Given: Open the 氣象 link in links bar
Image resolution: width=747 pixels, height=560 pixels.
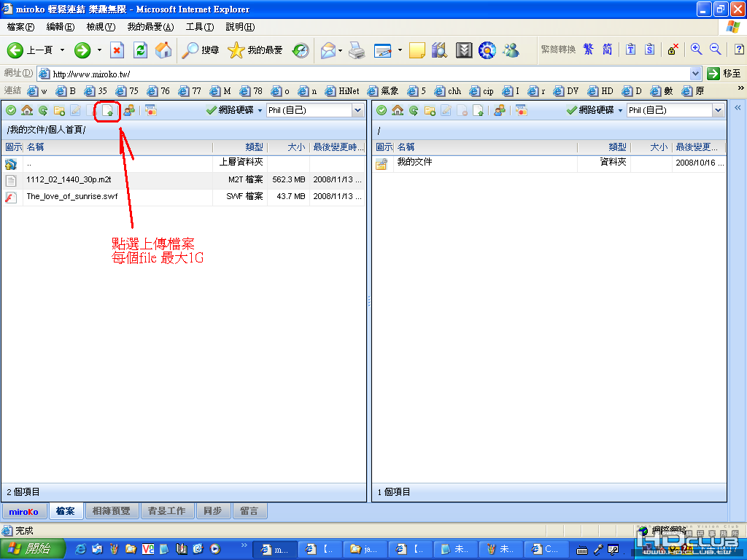Looking at the screenshot, I should (383, 91).
